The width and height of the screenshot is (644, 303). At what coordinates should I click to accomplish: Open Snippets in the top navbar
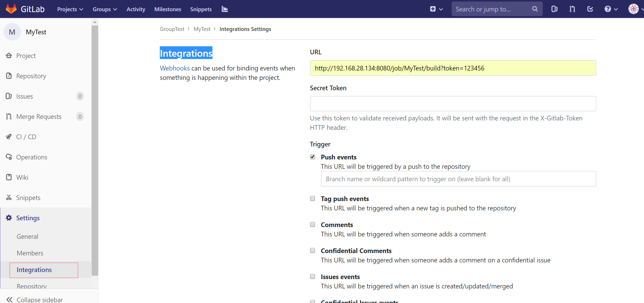[x=201, y=9]
